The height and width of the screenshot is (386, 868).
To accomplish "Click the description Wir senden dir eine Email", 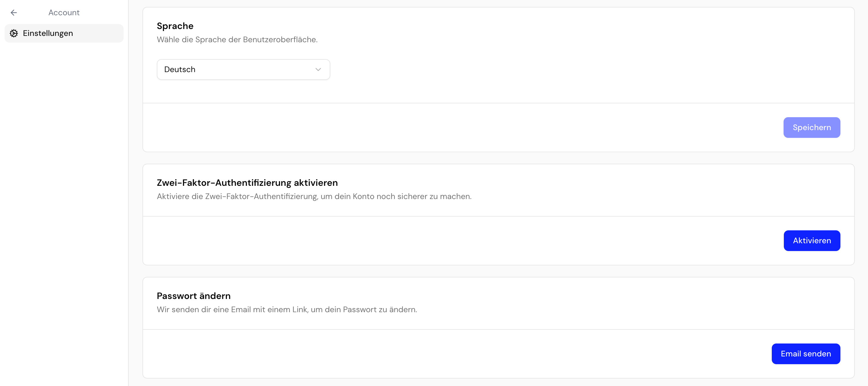I will click(287, 310).
